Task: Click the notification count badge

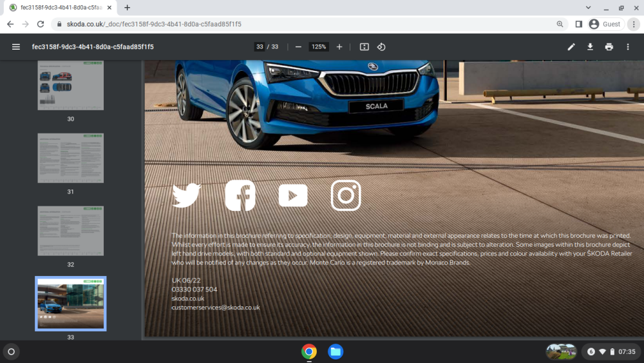Action: coord(591,351)
